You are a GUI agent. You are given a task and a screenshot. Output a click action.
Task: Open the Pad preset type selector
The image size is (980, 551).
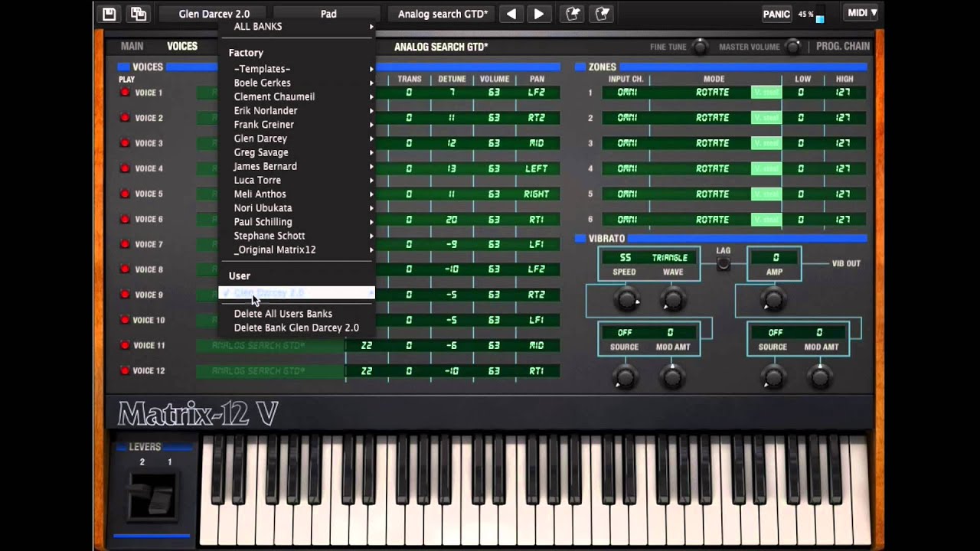[x=328, y=14]
